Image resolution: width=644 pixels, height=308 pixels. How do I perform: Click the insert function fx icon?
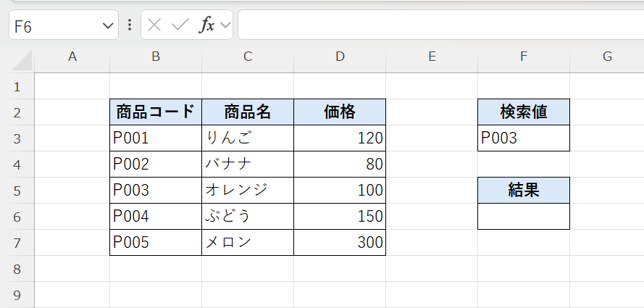206,25
